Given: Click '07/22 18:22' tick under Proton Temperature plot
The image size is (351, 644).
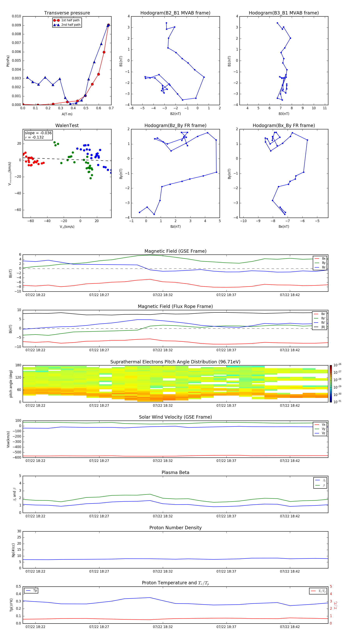Looking at the screenshot, I should (35, 627).
